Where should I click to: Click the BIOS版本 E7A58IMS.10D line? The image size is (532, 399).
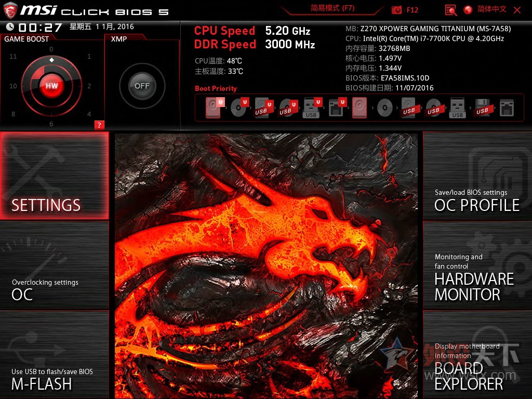tap(388, 78)
